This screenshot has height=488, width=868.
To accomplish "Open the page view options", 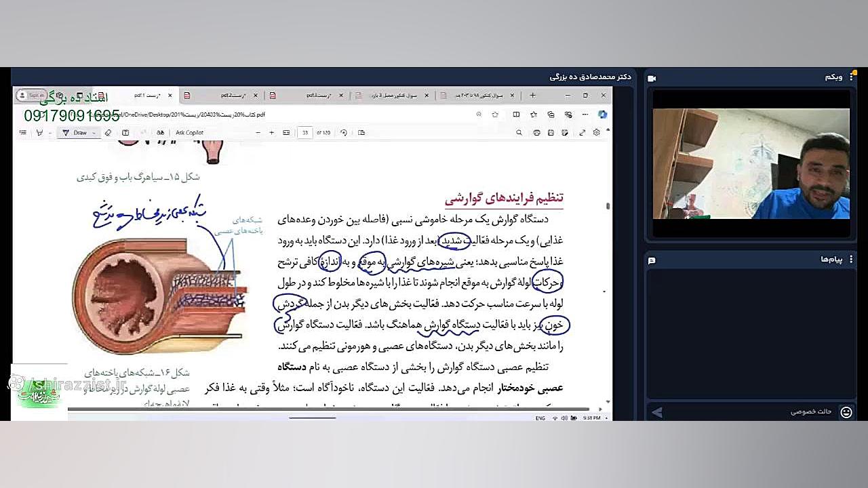I will point(361,133).
